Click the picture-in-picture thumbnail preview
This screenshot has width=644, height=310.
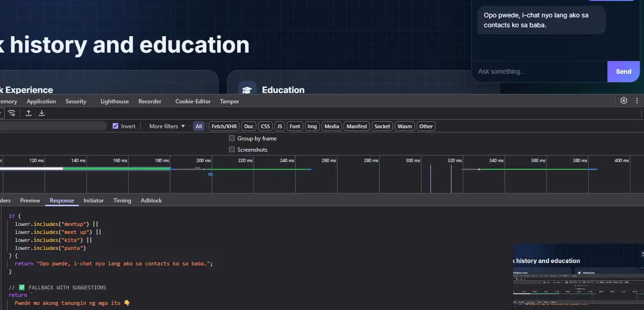pos(578,277)
